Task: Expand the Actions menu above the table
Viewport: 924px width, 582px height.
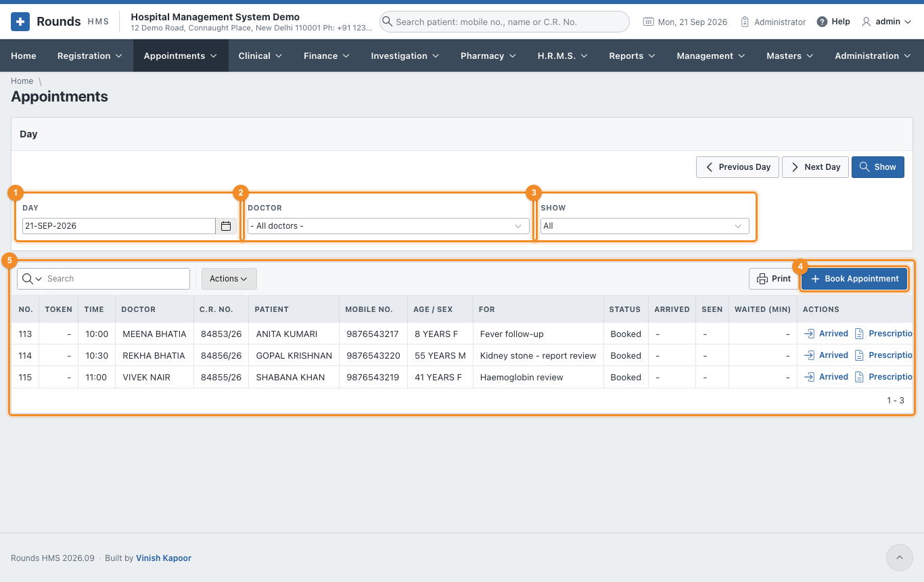Action: pyautogui.click(x=229, y=279)
